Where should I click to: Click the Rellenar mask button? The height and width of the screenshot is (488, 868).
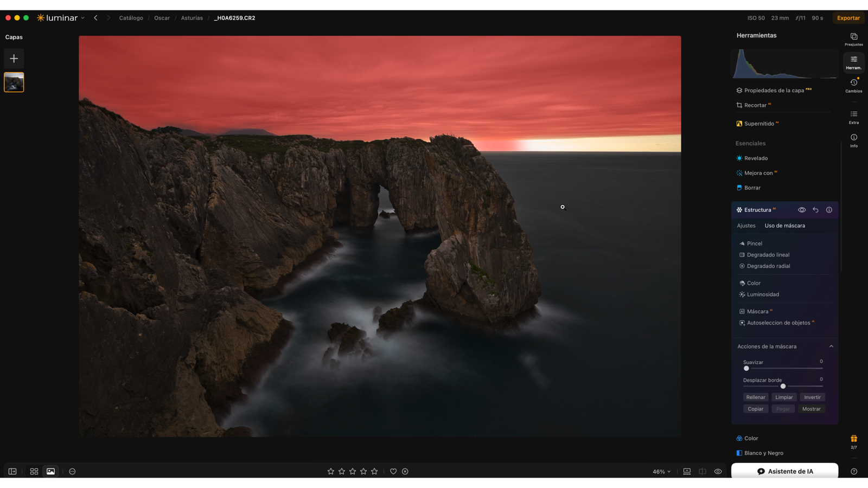[756, 397]
